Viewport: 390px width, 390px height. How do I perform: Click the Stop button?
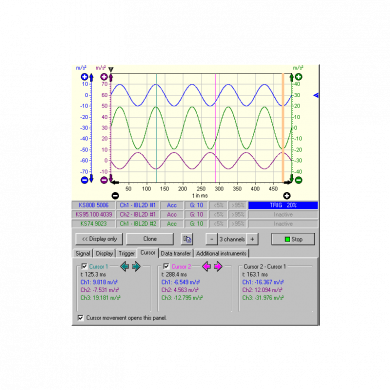[x=293, y=239]
